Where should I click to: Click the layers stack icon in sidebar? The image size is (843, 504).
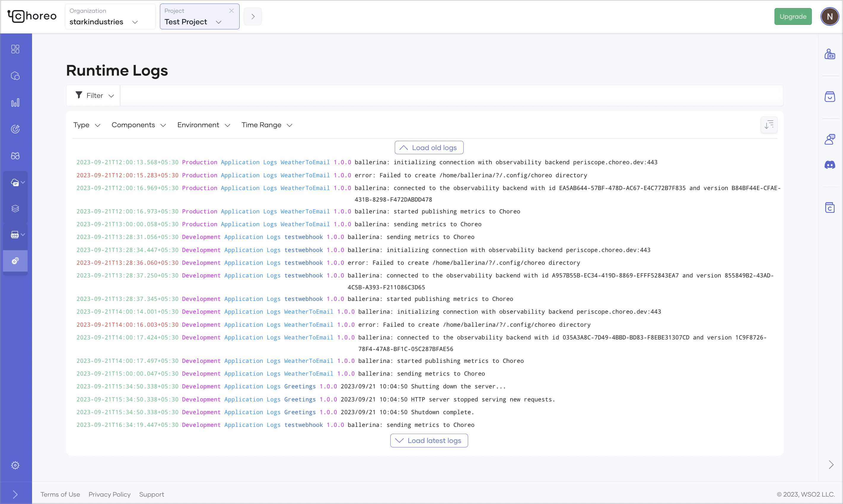[15, 208]
